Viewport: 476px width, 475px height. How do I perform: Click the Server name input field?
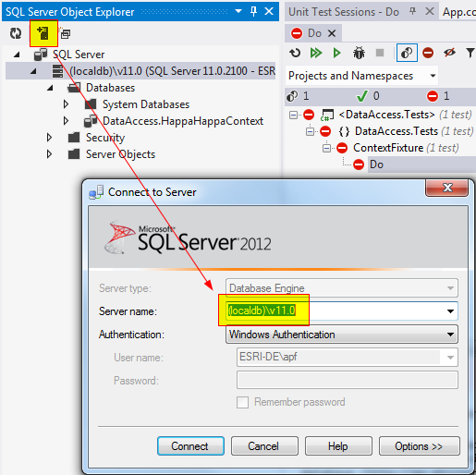(x=342, y=311)
